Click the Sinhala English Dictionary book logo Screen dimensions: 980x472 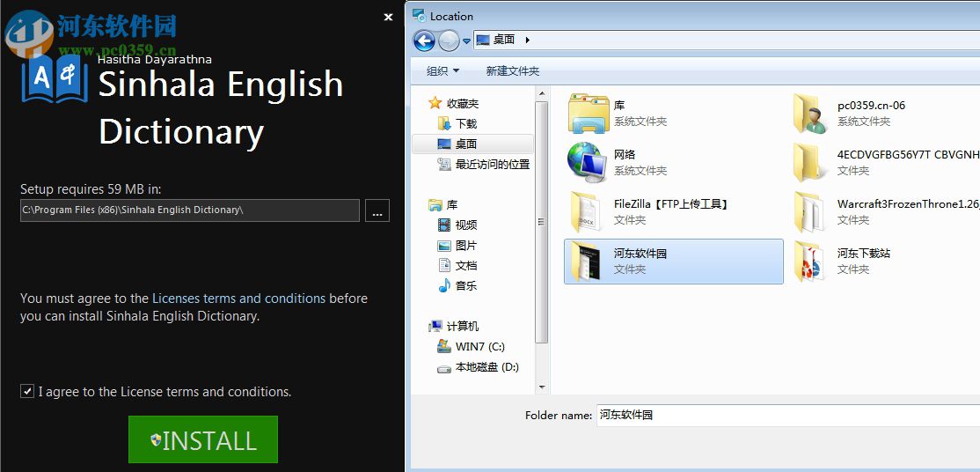pos(55,78)
